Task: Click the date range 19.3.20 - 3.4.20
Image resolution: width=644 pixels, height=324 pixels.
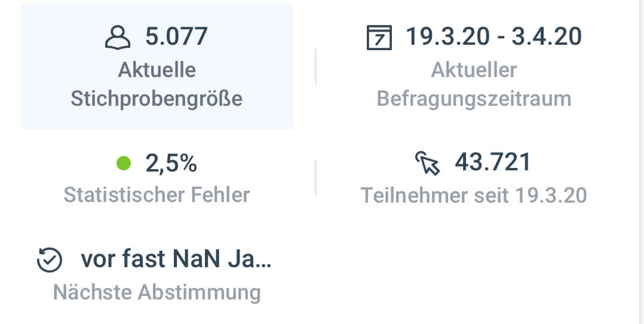Action: click(493, 36)
